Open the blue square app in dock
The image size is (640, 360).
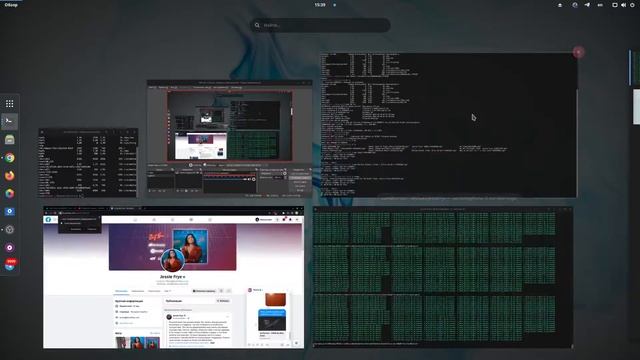[x=9, y=211]
